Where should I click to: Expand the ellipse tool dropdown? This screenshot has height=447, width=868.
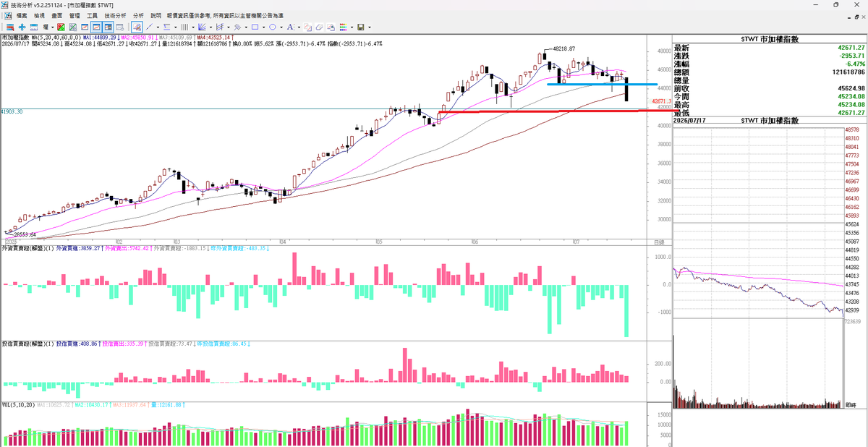(x=281, y=27)
